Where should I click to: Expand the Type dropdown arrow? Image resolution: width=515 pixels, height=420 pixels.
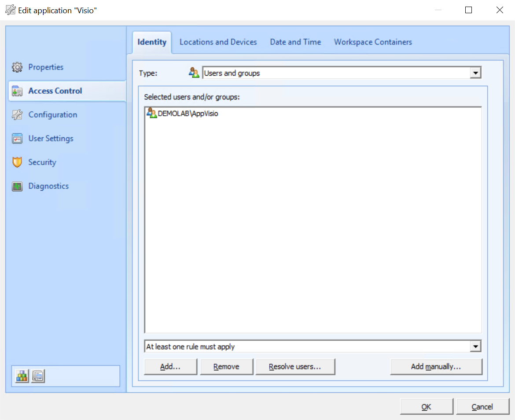[475, 73]
